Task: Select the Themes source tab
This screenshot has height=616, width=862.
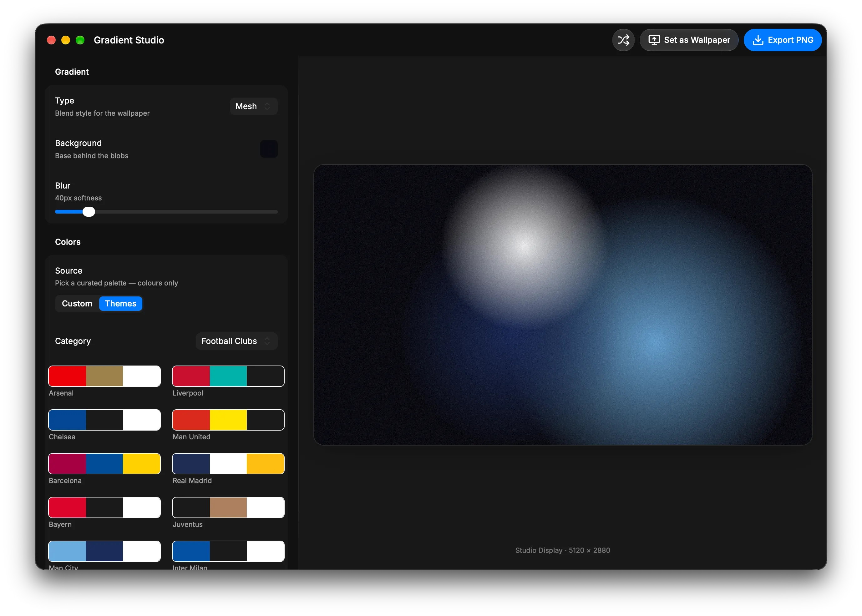Action: [x=121, y=303]
